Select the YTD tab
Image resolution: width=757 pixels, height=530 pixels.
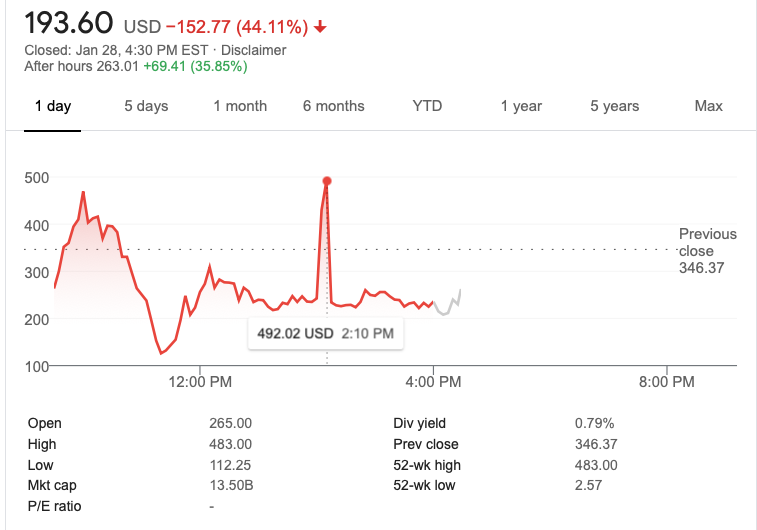427,106
